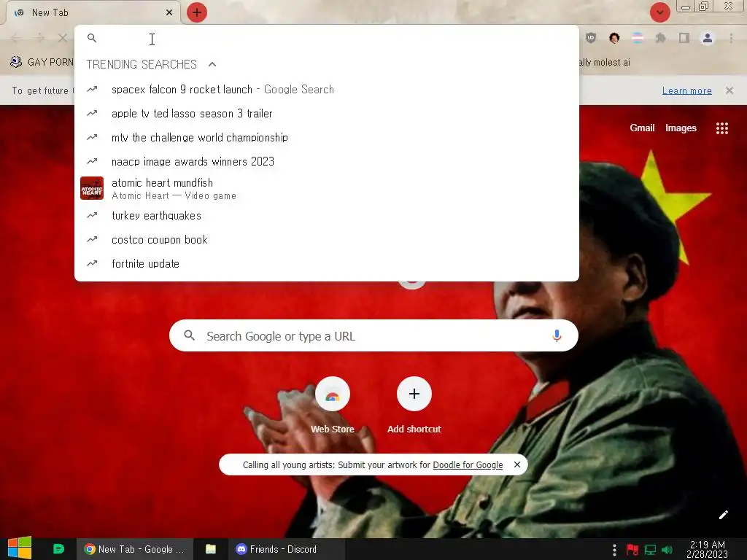The image size is (747, 560).
Task: Click the magnifier icon in the address bar
Action: point(92,38)
